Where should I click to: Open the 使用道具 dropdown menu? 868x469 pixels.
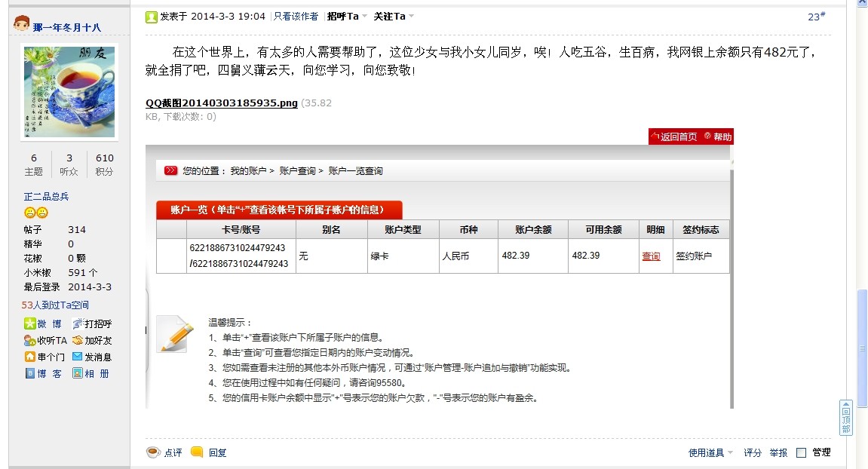click(x=730, y=453)
